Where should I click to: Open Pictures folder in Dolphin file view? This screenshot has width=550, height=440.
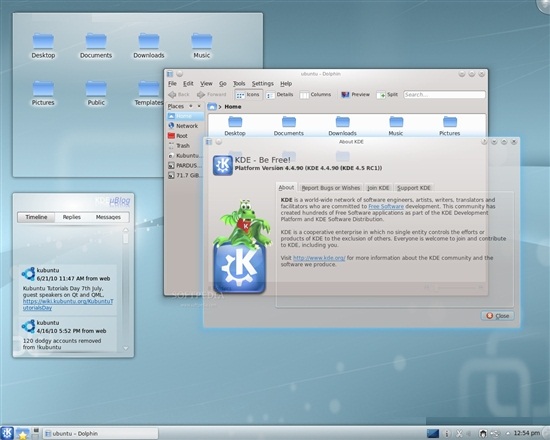coord(450,126)
